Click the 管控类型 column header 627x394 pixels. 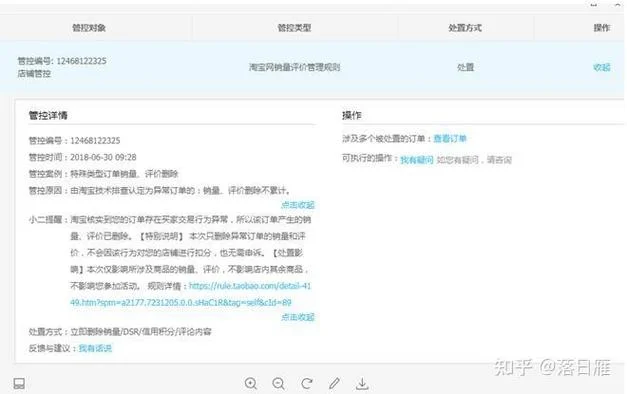point(294,28)
